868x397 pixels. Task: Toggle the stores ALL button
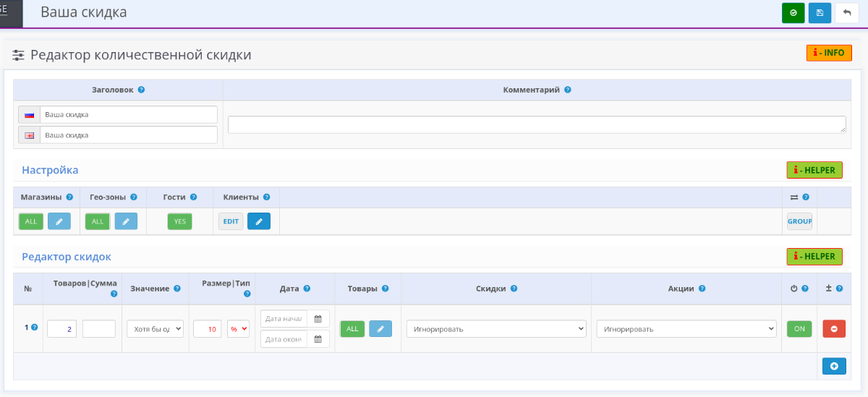[31, 221]
